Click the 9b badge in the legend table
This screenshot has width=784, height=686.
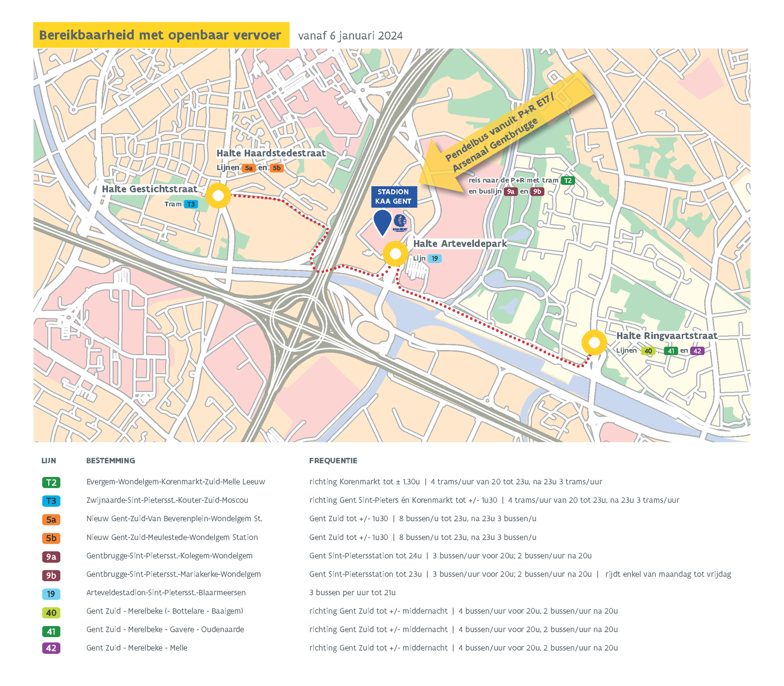(51, 575)
